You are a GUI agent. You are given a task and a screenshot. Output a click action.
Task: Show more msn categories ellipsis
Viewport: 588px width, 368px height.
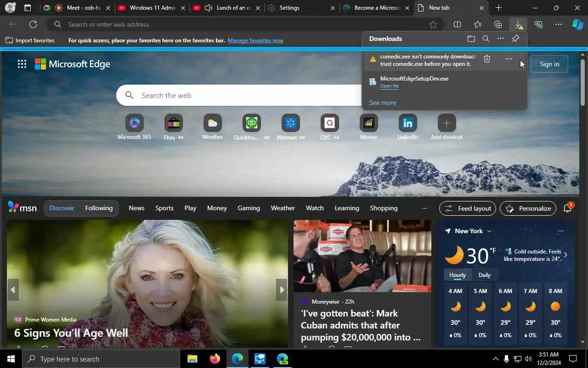pyautogui.click(x=424, y=208)
